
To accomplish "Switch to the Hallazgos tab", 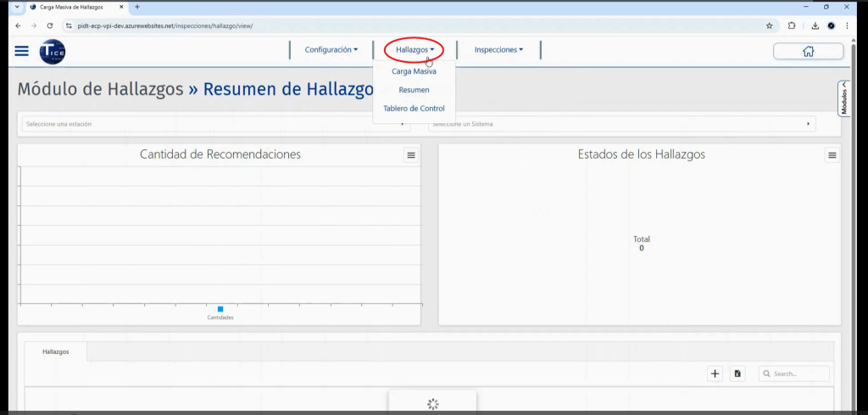I will (56, 351).
